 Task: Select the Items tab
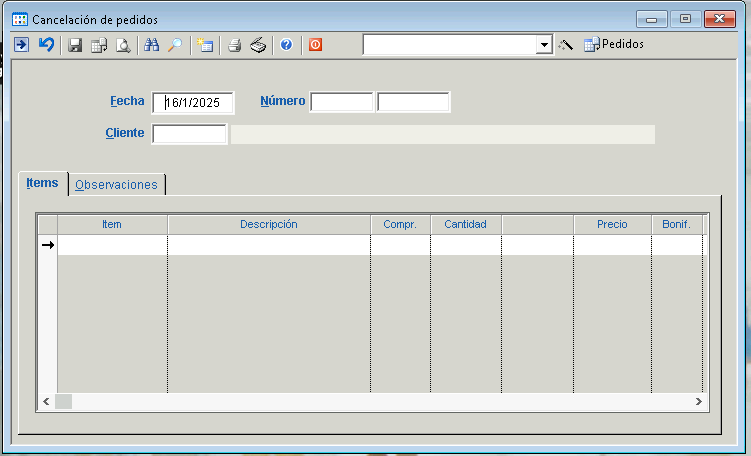tap(42, 183)
